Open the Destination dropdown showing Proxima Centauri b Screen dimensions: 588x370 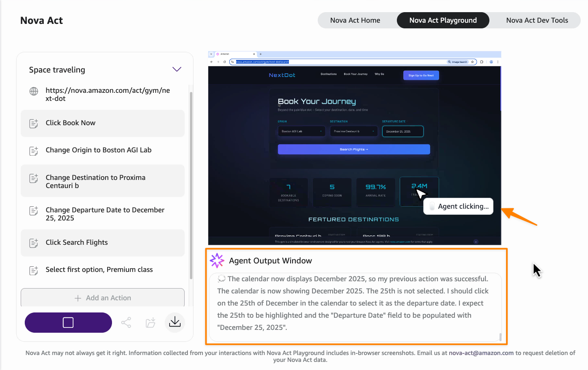pos(354,131)
